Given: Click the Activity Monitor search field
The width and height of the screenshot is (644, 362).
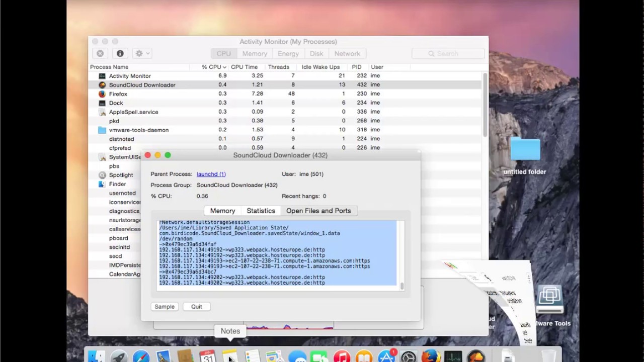Looking at the screenshot, I should point(448,53).
